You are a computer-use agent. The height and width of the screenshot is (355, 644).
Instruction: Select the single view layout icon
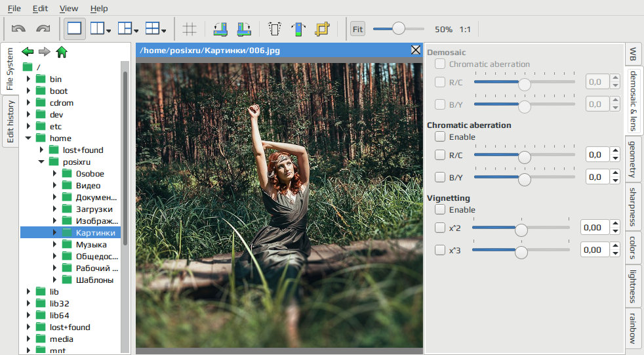point(74,28)
